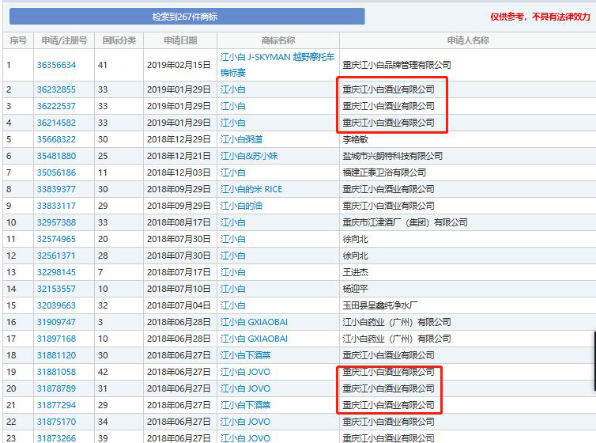596x443 pixels.
Task: Open registration number 32298145
Action: (56, 272)
